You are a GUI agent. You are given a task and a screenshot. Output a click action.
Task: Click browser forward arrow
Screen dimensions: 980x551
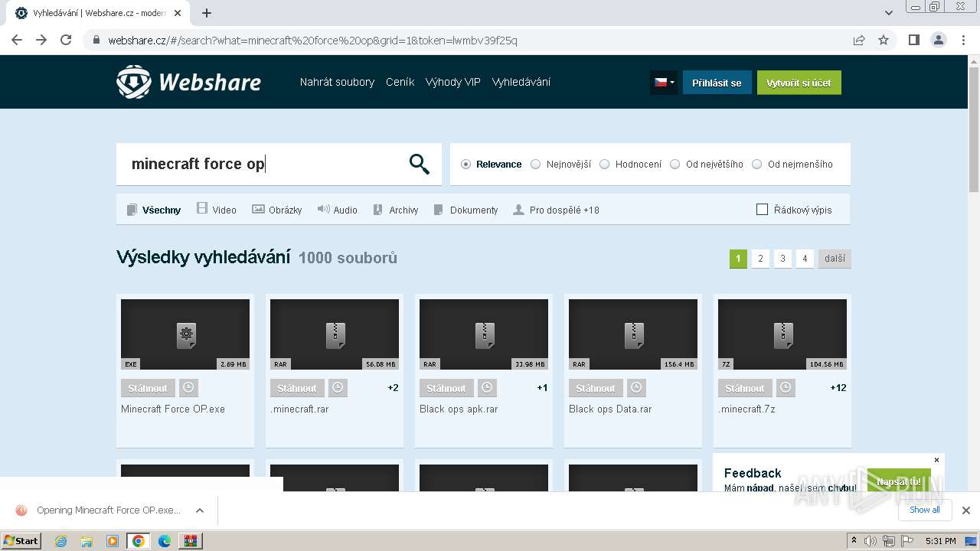tap(41, 40)
